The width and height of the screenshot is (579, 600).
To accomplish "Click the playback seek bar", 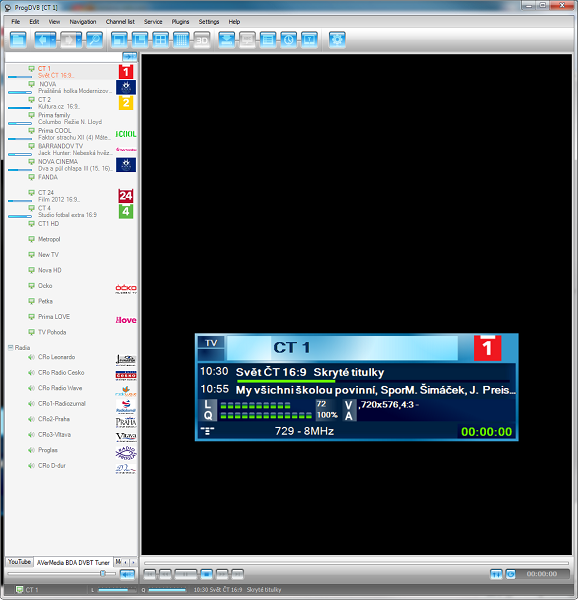I will 356,563.
